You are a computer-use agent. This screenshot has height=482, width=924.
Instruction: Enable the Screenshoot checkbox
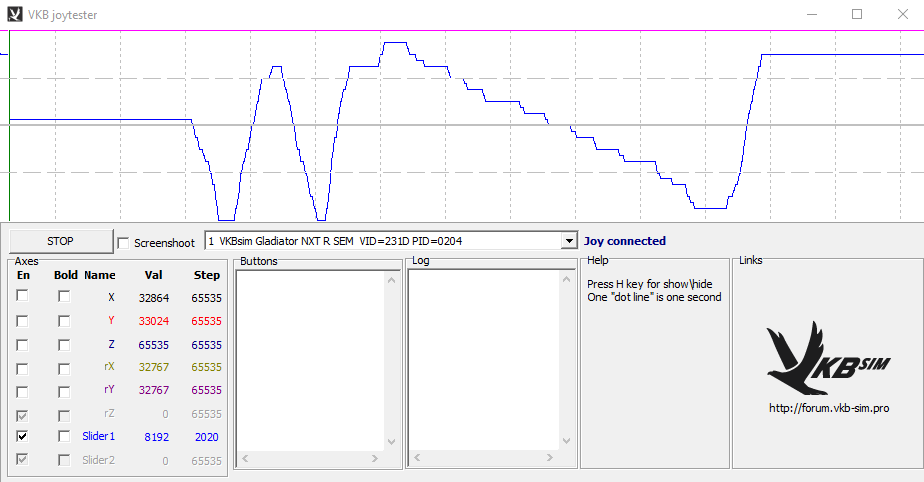pyautogui.click(x=124, y=242)
